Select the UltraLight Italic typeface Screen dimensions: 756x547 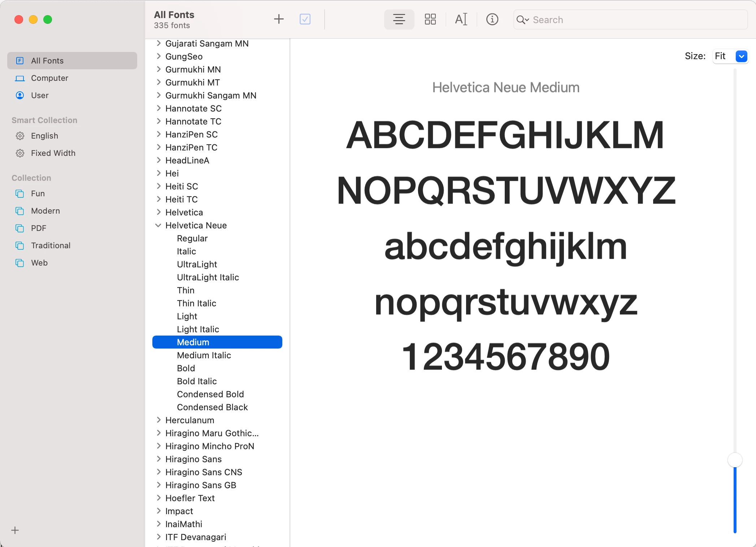208,277
